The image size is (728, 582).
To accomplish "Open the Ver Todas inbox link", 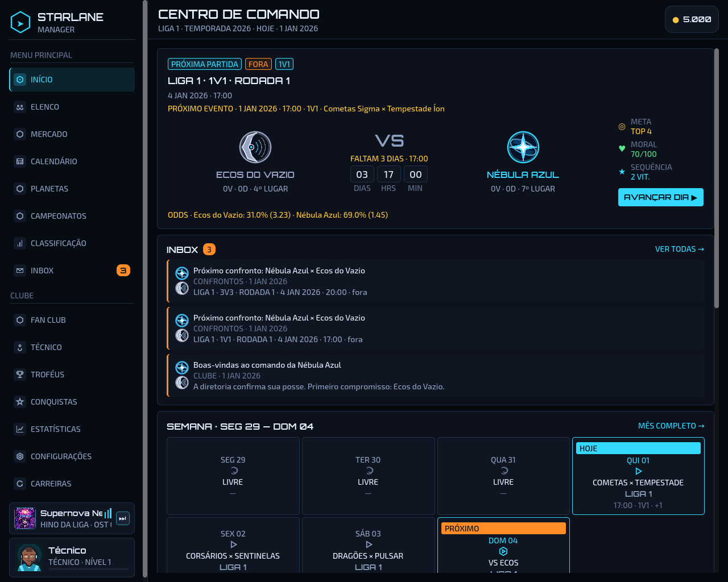I will click(x=680, y=249).
